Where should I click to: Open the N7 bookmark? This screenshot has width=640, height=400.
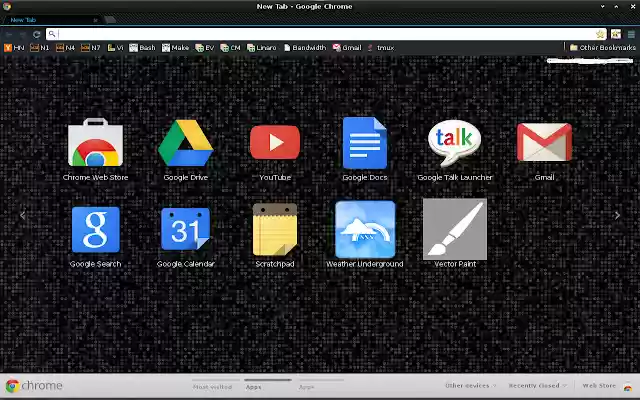[x=91, y=48]
